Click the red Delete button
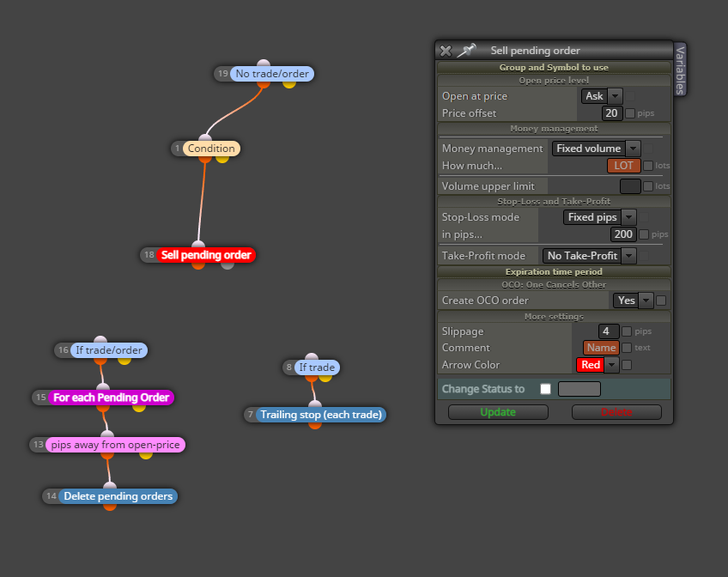This screenshot has height=577, width=728. coord(616,412)
